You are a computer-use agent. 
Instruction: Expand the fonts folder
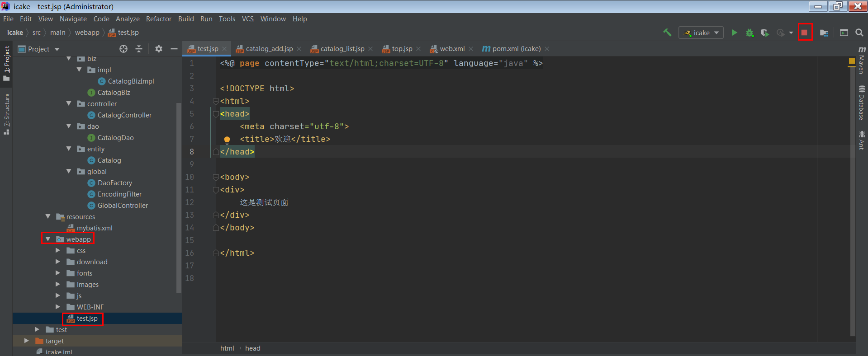(58, 273)
